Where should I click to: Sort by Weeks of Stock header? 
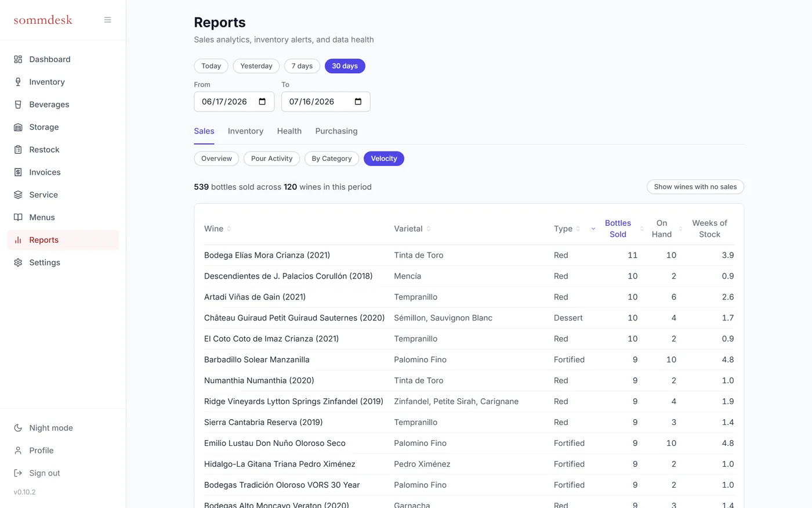[709, 229]
